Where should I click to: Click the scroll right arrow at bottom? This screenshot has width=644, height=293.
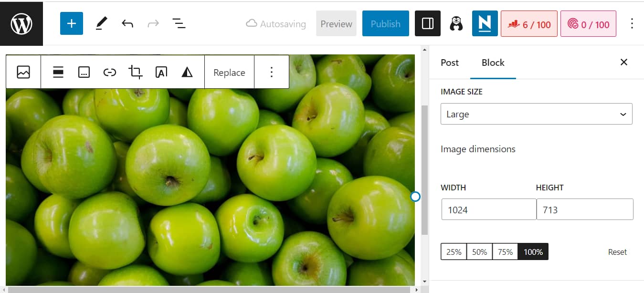point(417,289)
